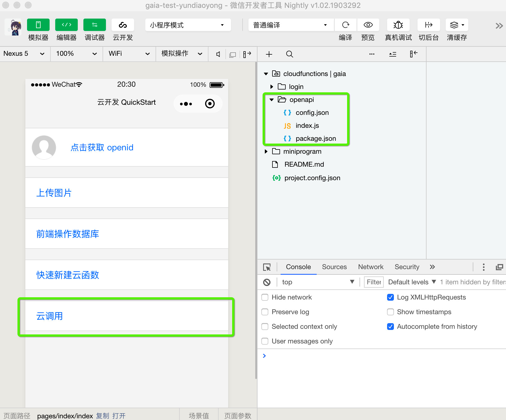Open the console context top dropdown
Screen dimensions: 506x420
point(318,282)
